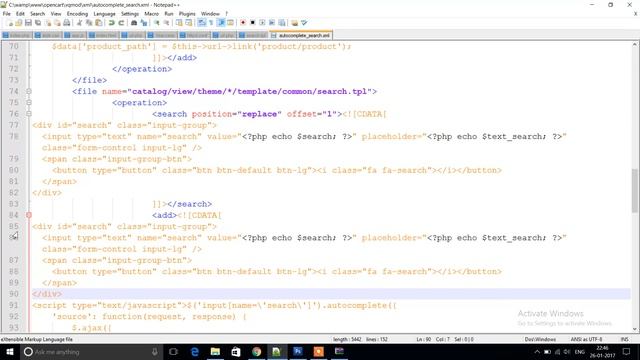Click the INS indicator in status bar

[x=624, y=339]
